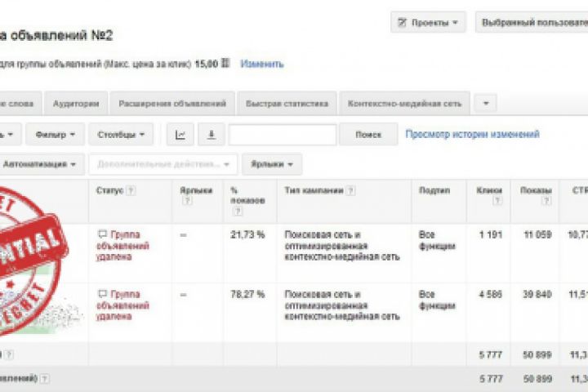Viewport: 588px width, 392px height.
Task: Select the 21,73 % cell
Action: 247,235
